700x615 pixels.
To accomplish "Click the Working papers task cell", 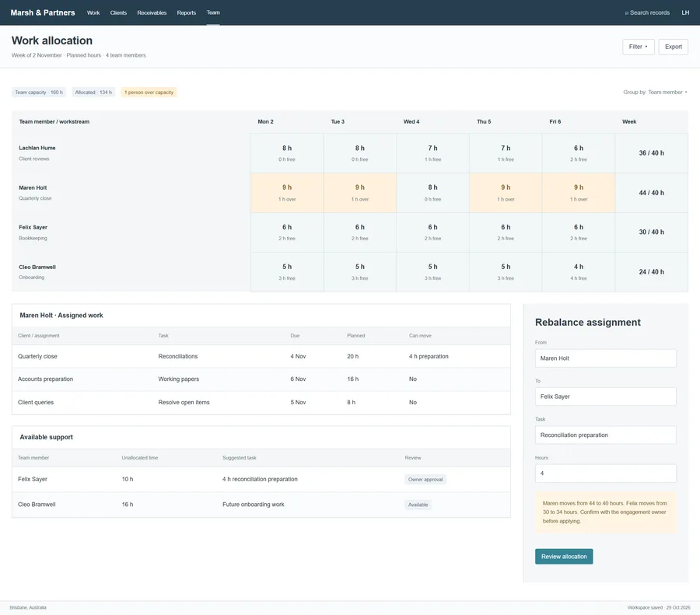I will tap(179, 379).
